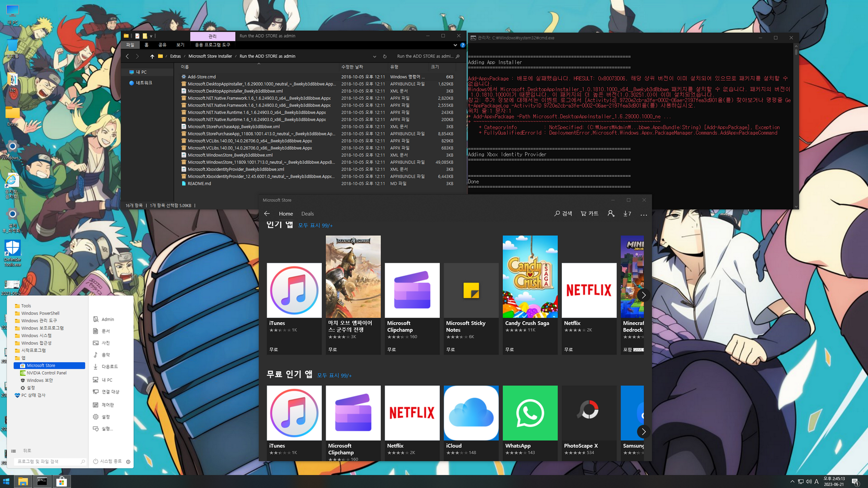868x488 pixels.
Task: Open the 공유 ribbon tab in Explorer
Action: pos(162,45)
